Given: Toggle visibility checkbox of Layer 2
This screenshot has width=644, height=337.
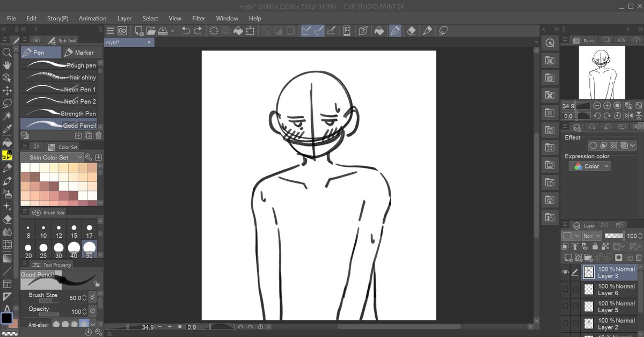Looking at the screenshot, I should [x=565, y=324].
